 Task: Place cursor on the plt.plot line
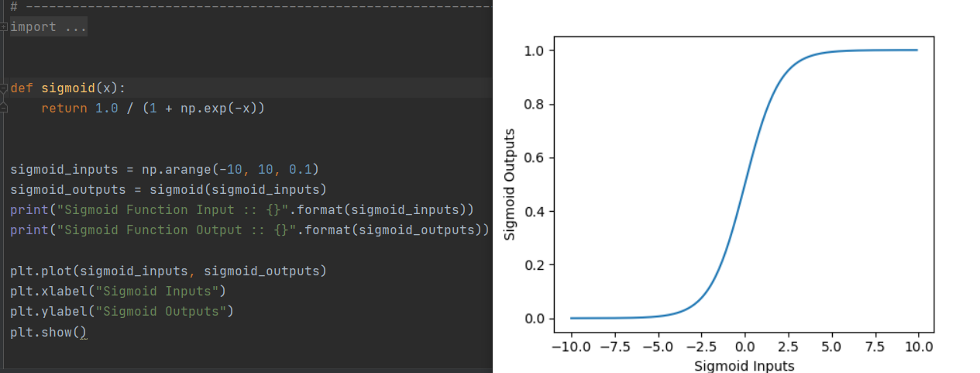pos(168,271)
